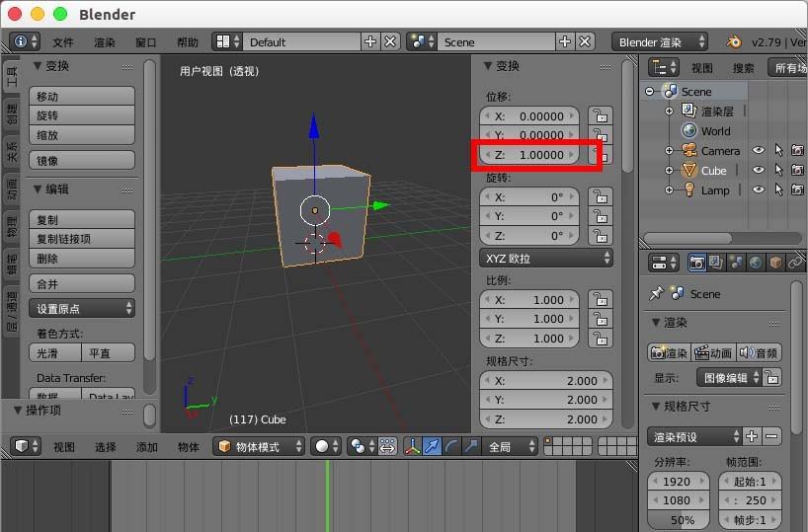The width and height of the screenshot is (808, 532).
Task: Add a render preset with plus
Action: coord(752,436)
